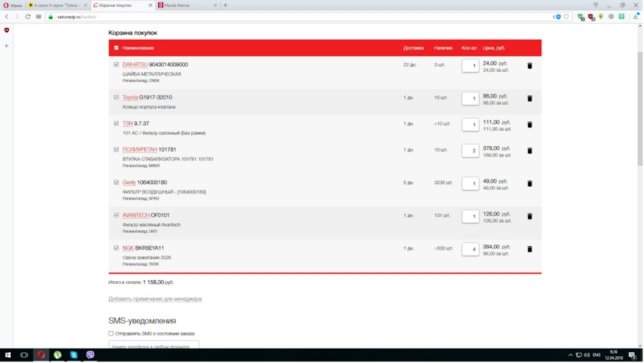Close the Mazda Atenza tab
This screenshot has width=644, height=363.
tap(215, 5)
